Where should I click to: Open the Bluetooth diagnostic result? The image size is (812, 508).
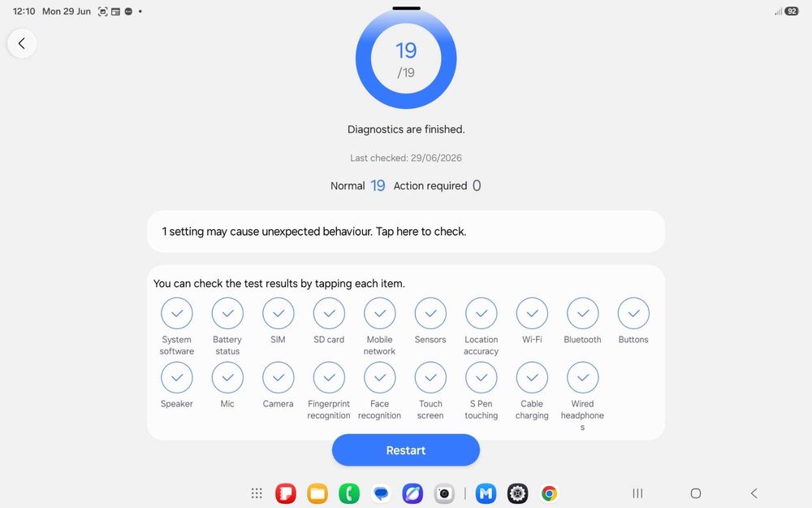(582, 313)
